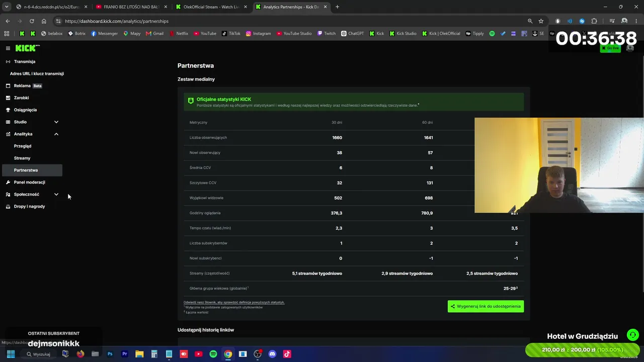Select Przegląd under Analityka
The image size is (644, 362).
(x=23, y=146)
